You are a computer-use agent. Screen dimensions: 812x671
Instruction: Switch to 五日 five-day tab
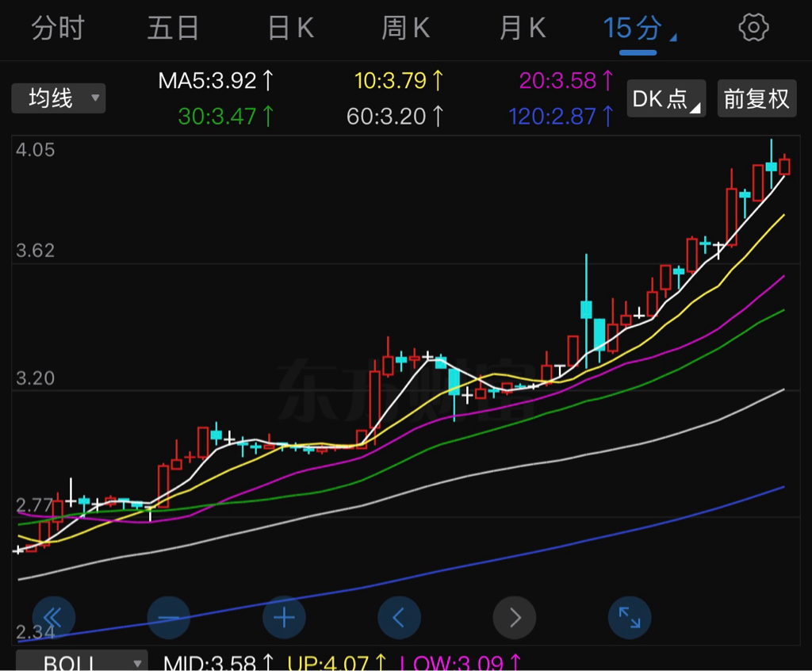pos(173,28)
